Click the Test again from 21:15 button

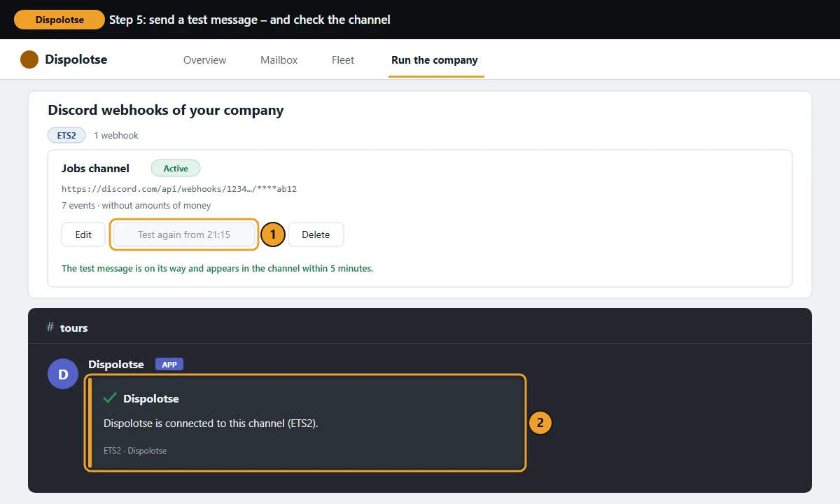point(184,234)
